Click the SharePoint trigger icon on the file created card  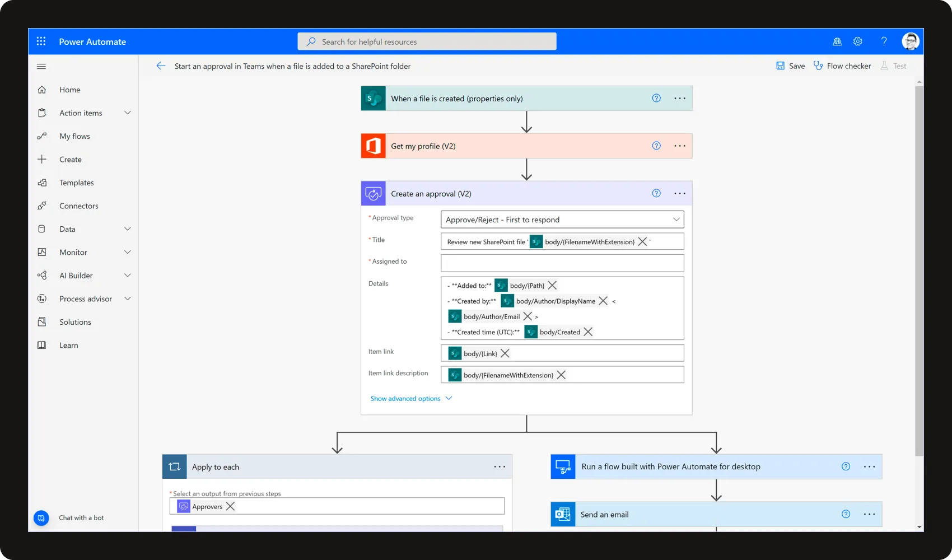coord(373,98)
